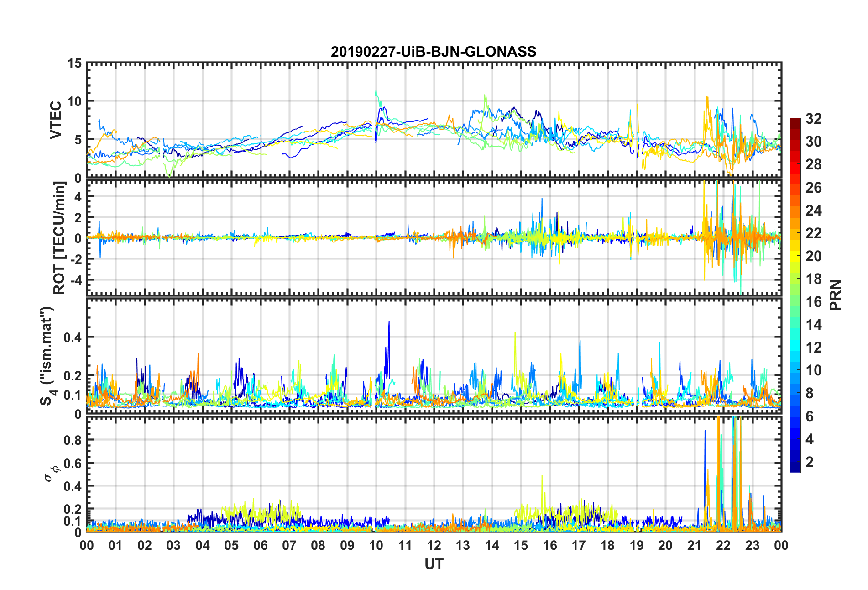Select the UT x-axis label
Viewport: 868px width, 590px height.
[x=434, y=564]
